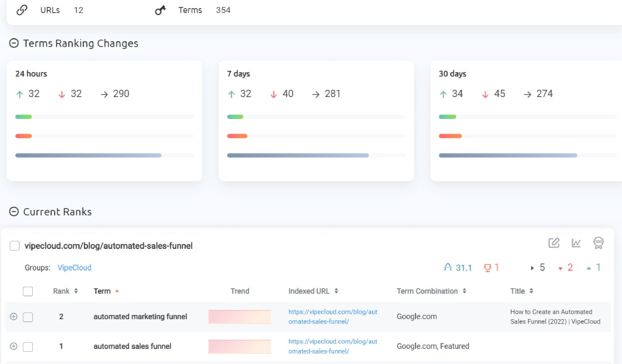Click the 7 days card title
The image size is (622, 364).
click(x=238, y=73)
